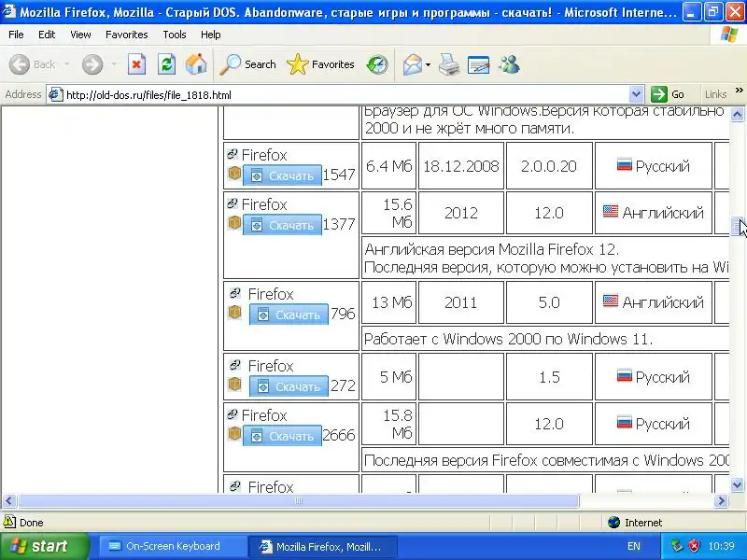The width and height of the screenshot is (747, 560).
Task: Click the US flag in the 2012 row
Action: click(x=611, y=211)
